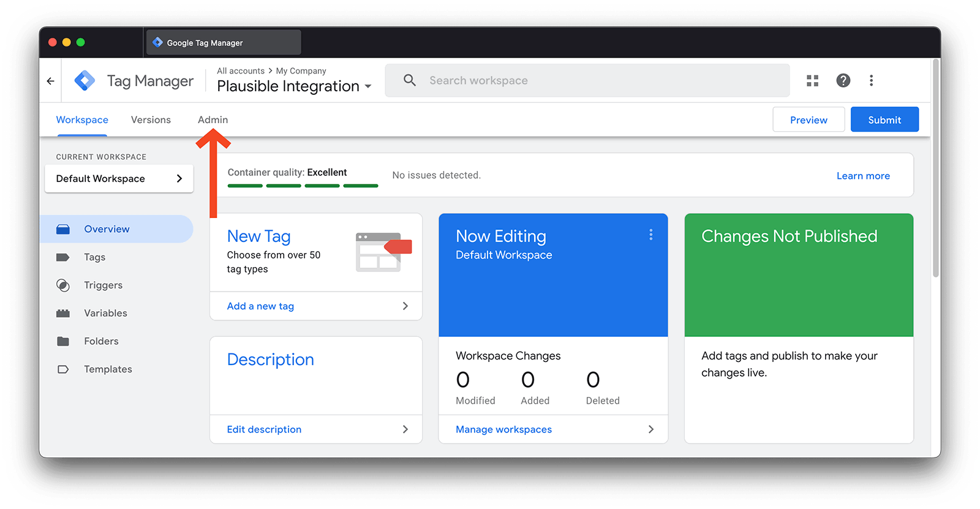Open the Google apps grid icon
Image resolution: width=980 pixels, height=509 pixels.
[x=812, y=81]
